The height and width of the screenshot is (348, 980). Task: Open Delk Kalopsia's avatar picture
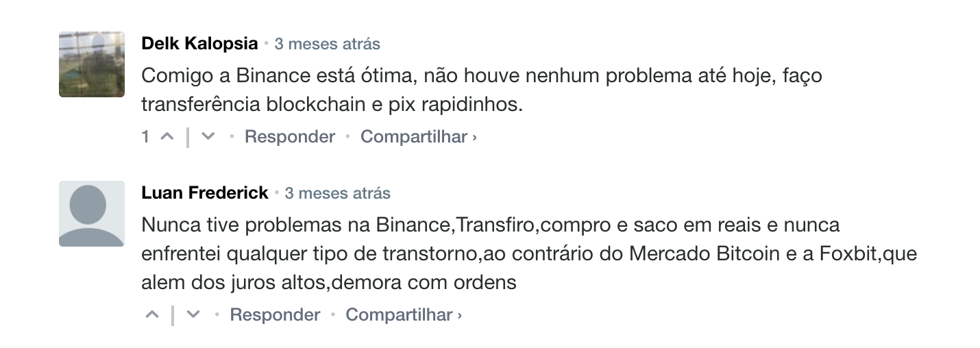tap(92, 64)
